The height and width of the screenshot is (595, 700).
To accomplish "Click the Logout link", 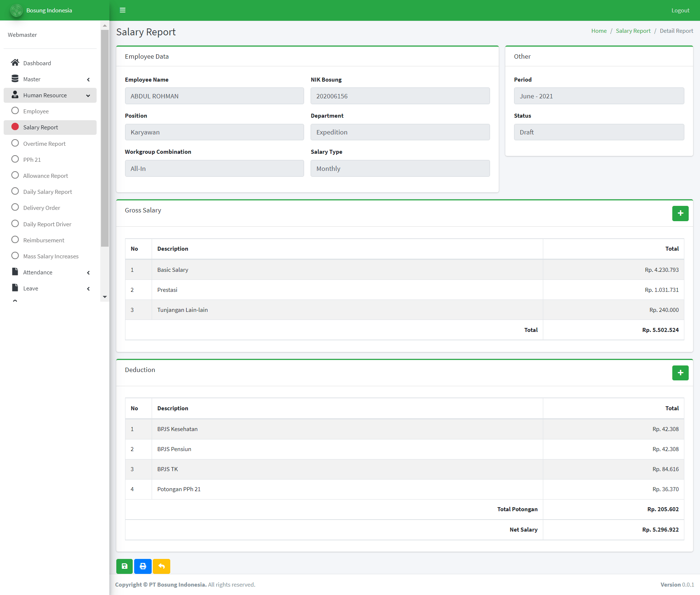I will coord(680,10).
